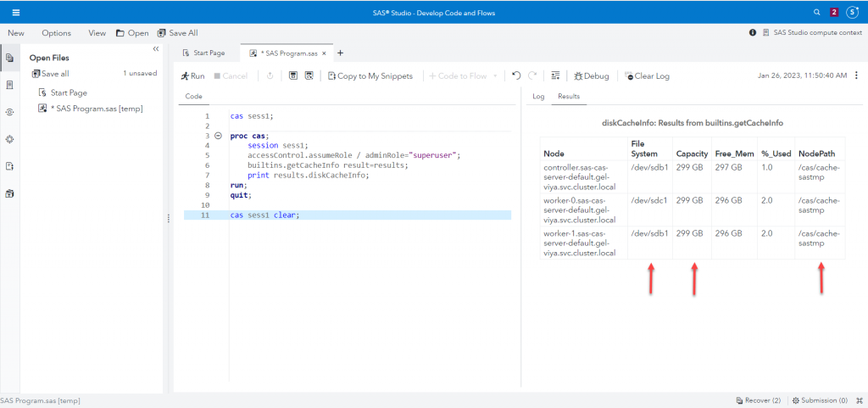Click the search magnifier in header
Screen dimensions: 868x408
[816, 13]
